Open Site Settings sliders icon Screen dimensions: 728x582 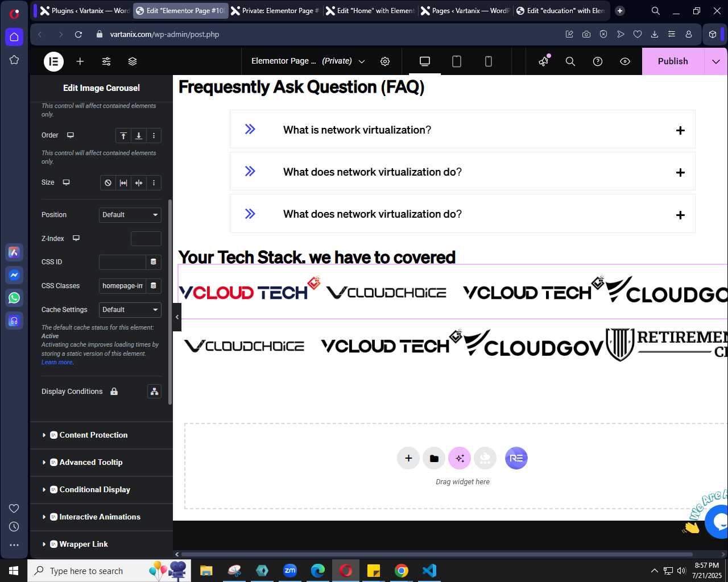(106, 61)
